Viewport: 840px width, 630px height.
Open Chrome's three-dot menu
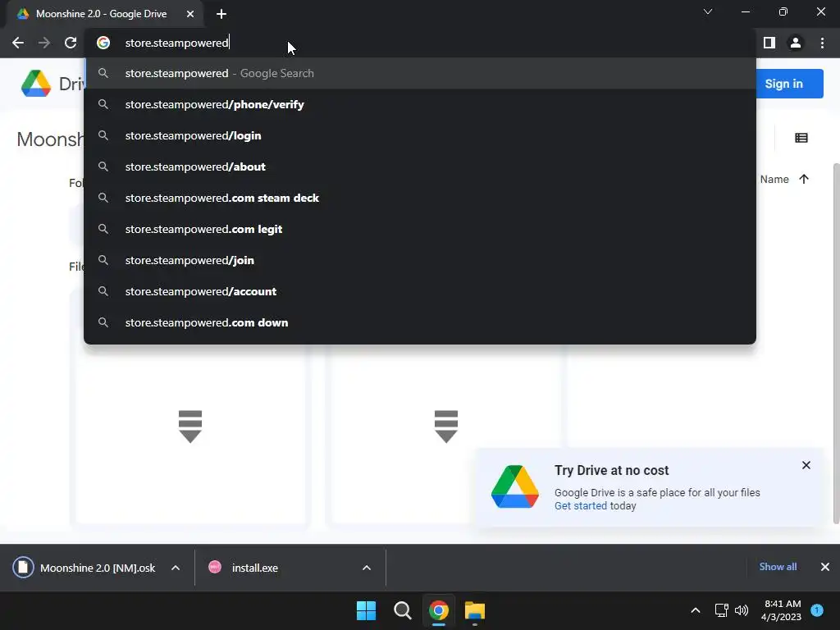822,43
